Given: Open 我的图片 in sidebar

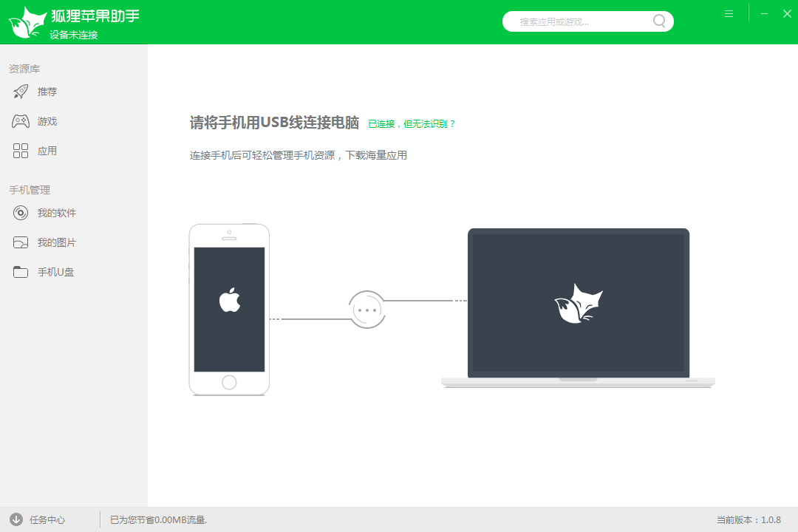Looking at the screenshot, I should 56,242.
